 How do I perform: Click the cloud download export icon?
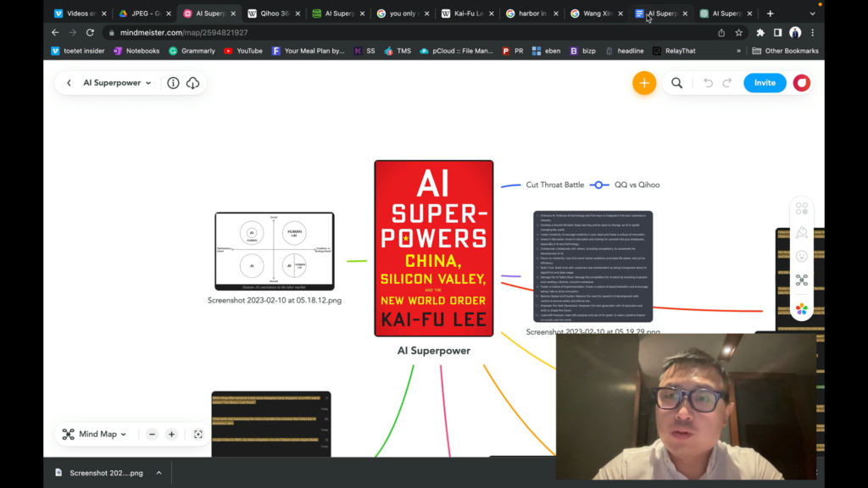coord(192,83)
